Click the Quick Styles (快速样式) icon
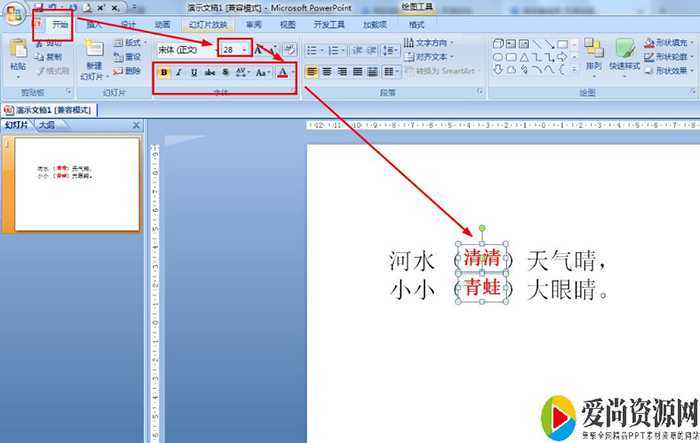This screenshot has height=443, width=700. 625,53
